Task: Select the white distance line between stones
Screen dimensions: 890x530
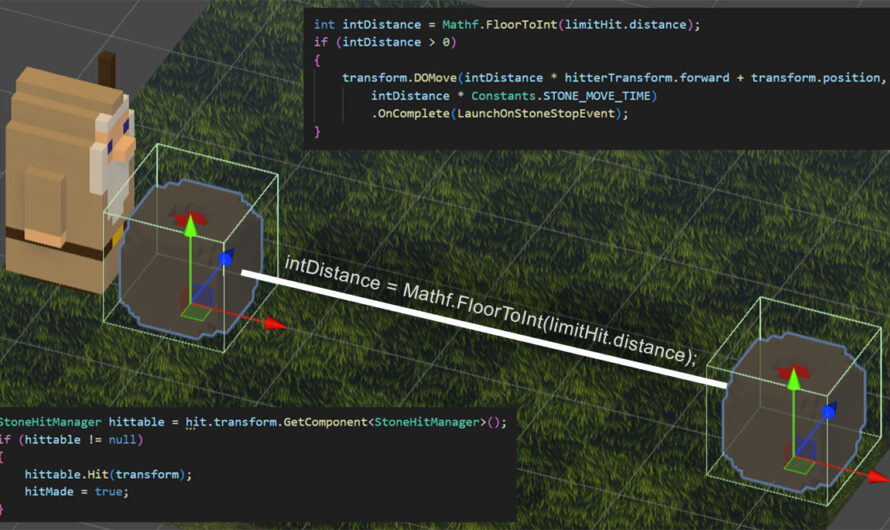Action: [484, 330]
